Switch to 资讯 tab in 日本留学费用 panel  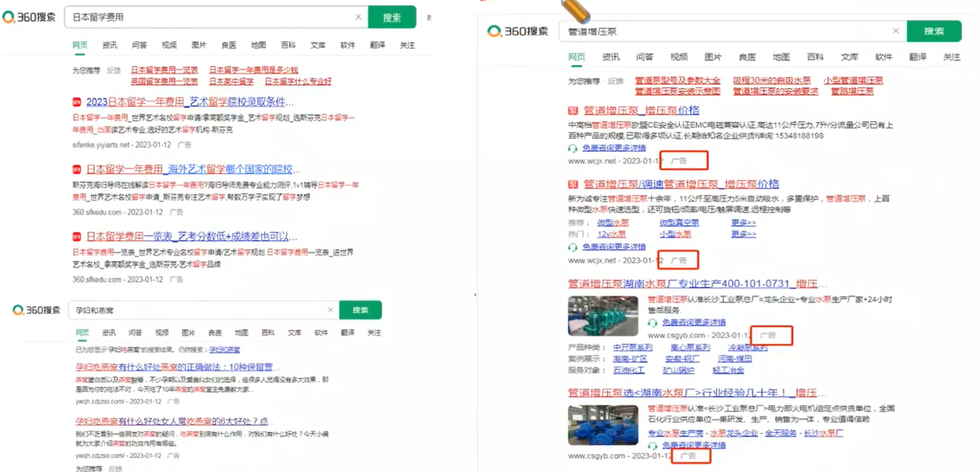[110, 45]
